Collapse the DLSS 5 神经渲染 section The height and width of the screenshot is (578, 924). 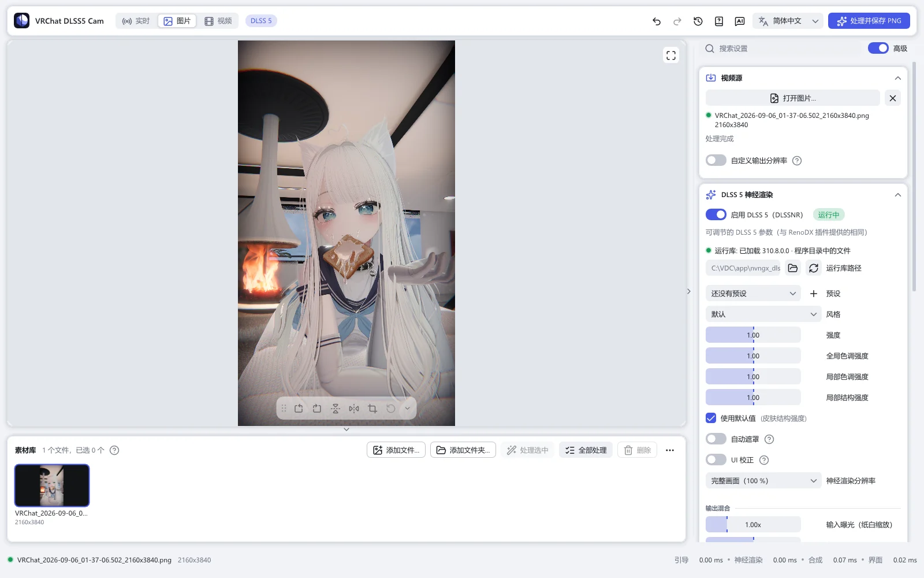pos(897,195)
